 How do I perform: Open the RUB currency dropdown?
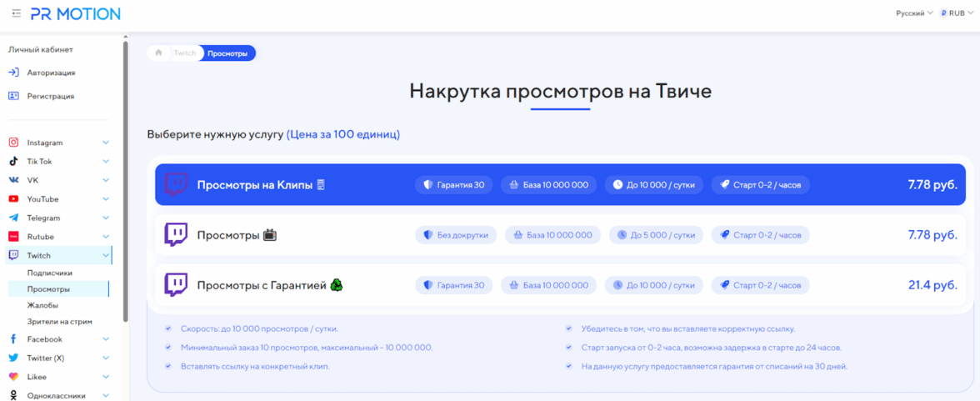pyautogui.click(x=956, y=13)
